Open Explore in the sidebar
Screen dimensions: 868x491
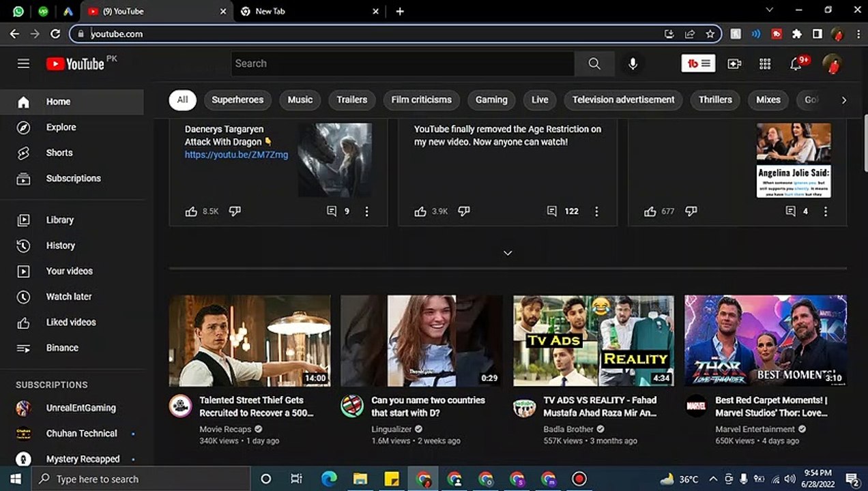[x=72, y=128]
